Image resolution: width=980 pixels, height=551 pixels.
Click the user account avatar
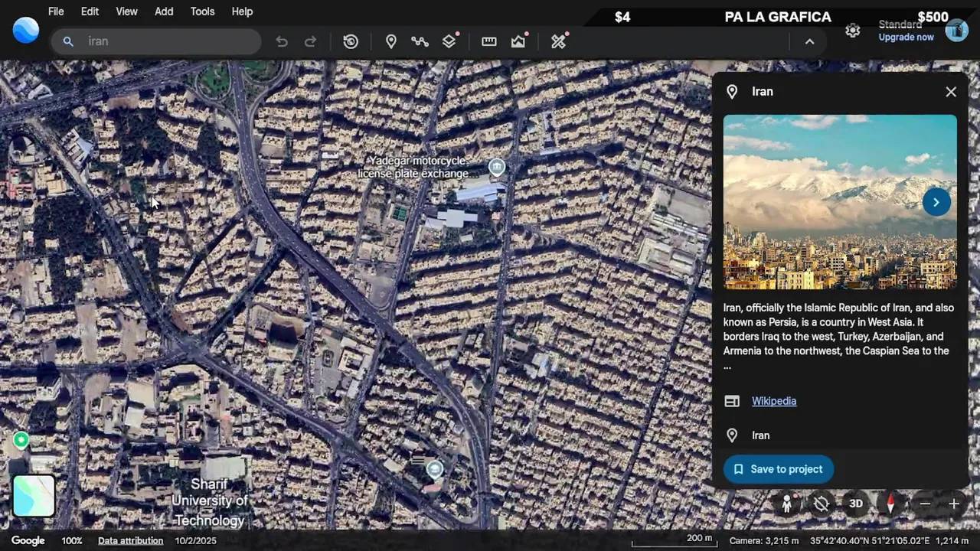pos(957,31)
